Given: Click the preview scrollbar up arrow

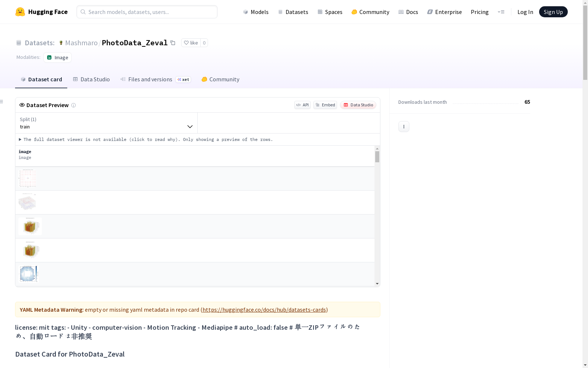Looking at the screenshot, I should click(377, 149).
